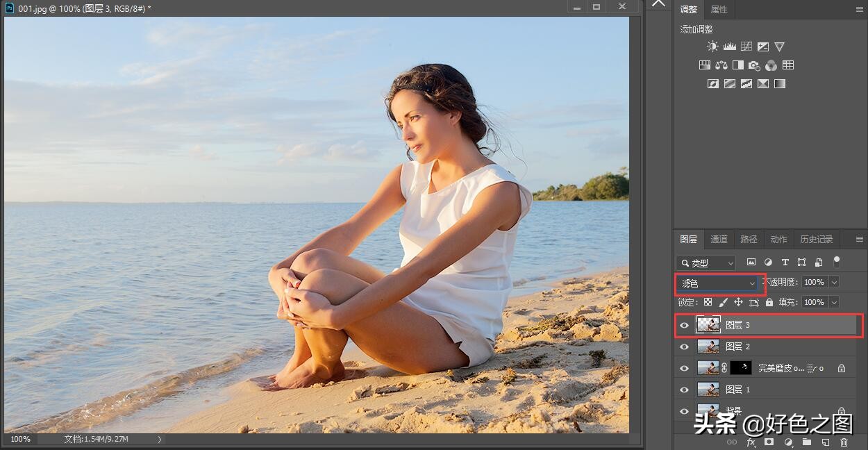868x450 pixels.
Task: Switch to the 属性 panel tab
Action: pyautogui.click(x=719, y=10)
